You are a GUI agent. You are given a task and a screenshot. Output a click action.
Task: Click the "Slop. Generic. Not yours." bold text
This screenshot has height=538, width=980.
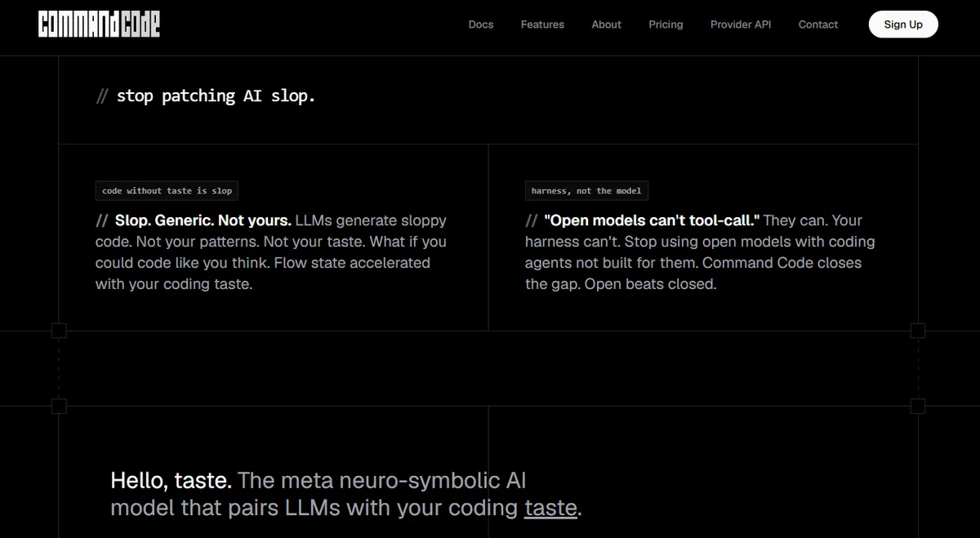[x=203, y=220]
